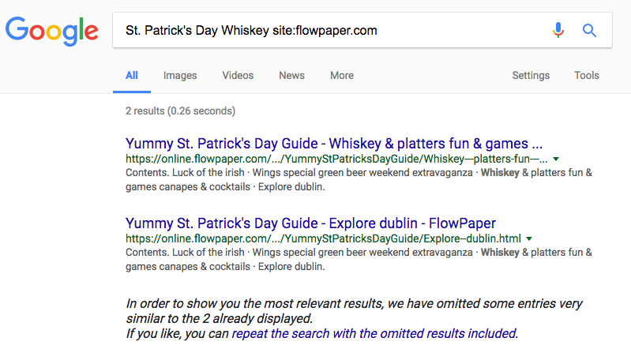
Task: Open the Whiskey & platters fun result title
Action: [x=334, y=144]
